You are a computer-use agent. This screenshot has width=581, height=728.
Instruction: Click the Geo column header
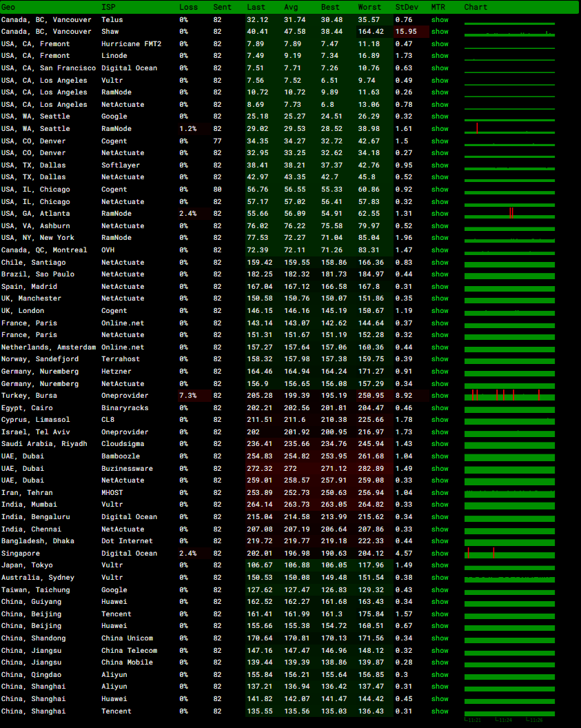[x=8, y=7]
